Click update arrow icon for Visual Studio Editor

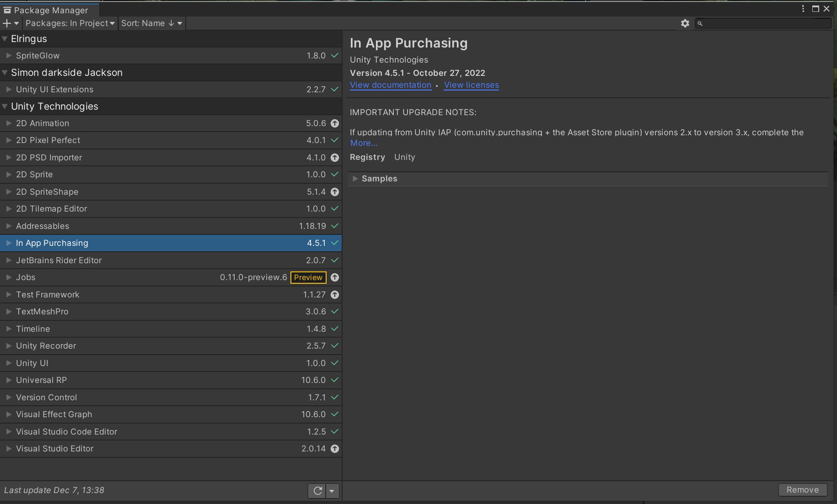(335, 449)
